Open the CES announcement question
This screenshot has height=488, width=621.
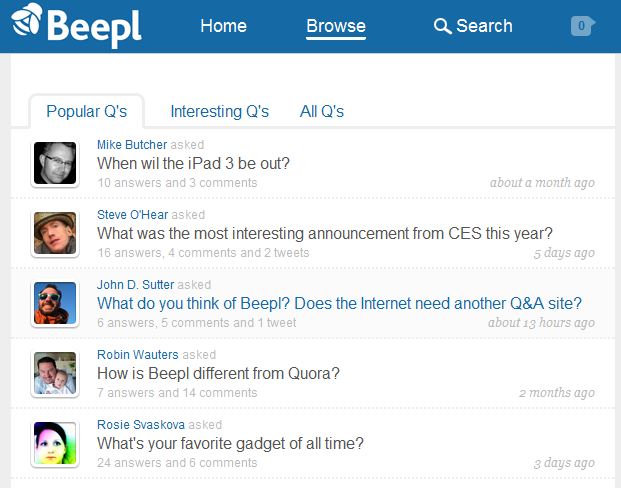point(325,233)
